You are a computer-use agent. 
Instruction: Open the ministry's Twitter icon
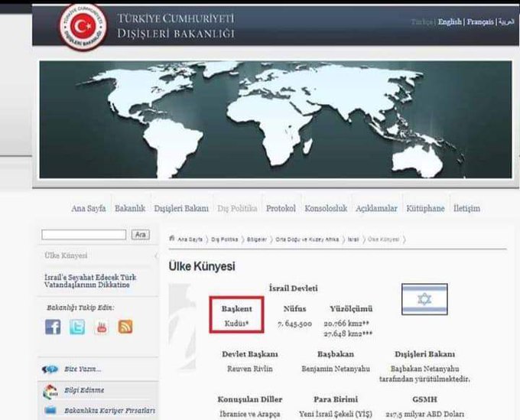point(77,327)
